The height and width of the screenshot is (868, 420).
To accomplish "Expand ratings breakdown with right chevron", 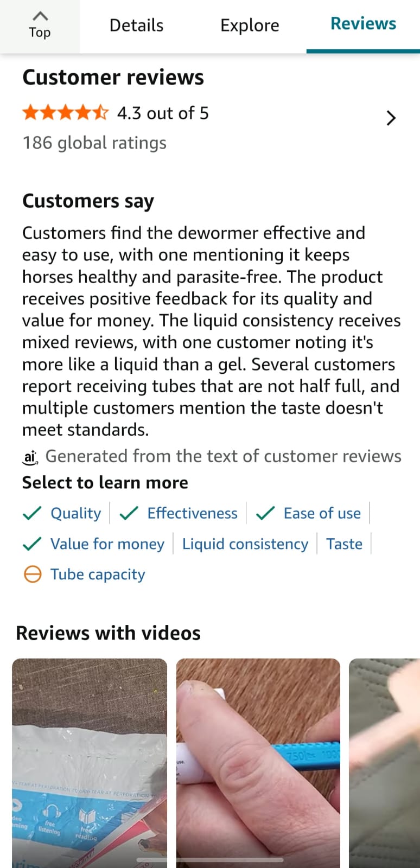I will pyautogui.click(x=391, y=118).
